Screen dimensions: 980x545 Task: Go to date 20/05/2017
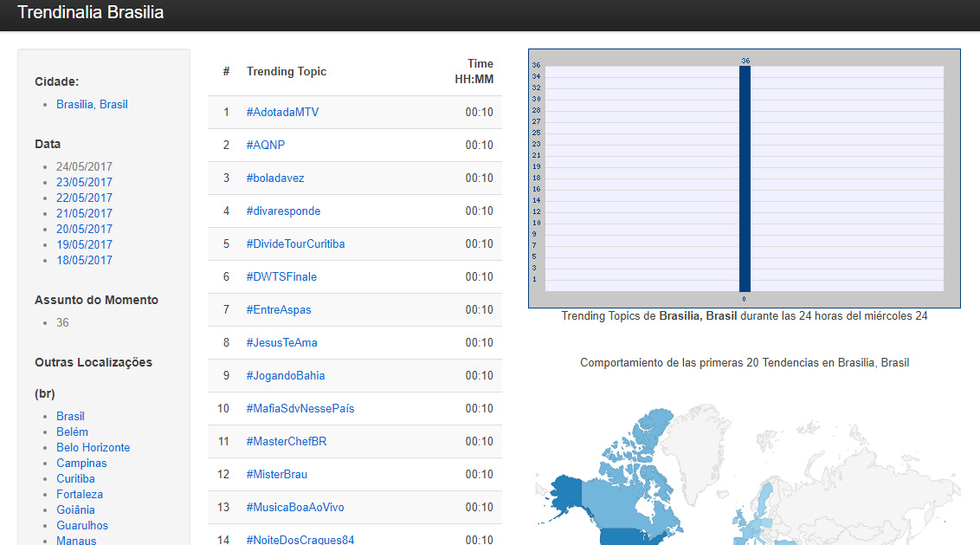84,230
